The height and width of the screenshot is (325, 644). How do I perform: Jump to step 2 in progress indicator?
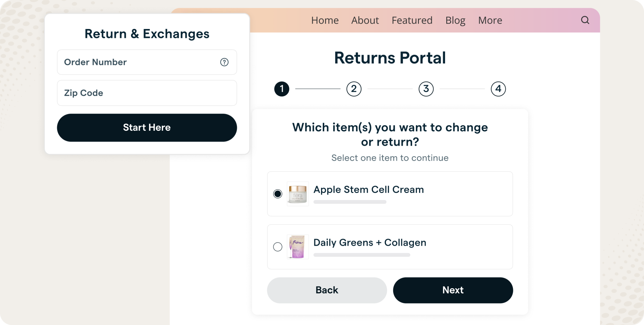tap(354, 89)
